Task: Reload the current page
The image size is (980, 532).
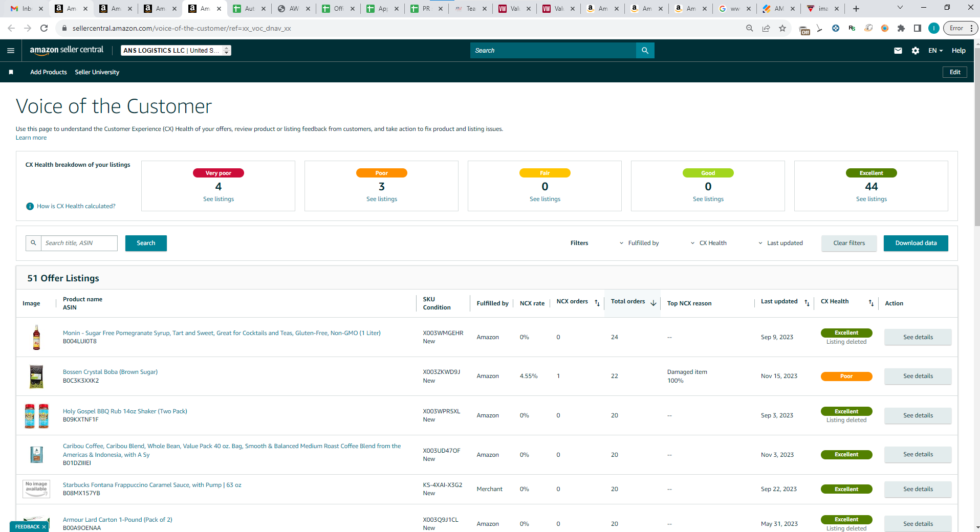Action: coord(44,28)
